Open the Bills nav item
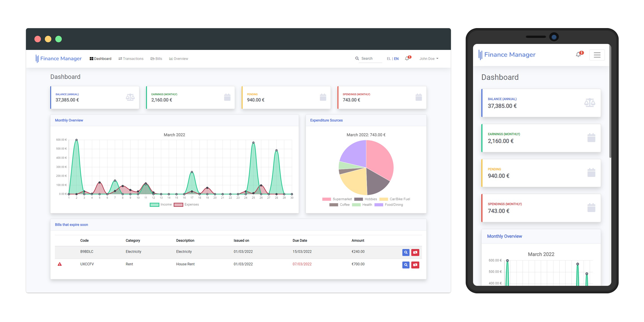Screen dimensions: 644x322 tap(156, 59)
